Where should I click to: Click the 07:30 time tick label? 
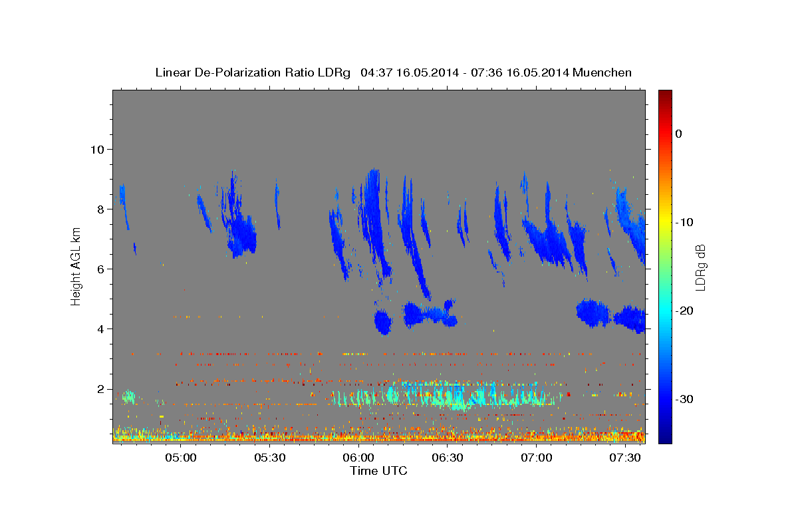pyautogui.click(x=625, y=458)
